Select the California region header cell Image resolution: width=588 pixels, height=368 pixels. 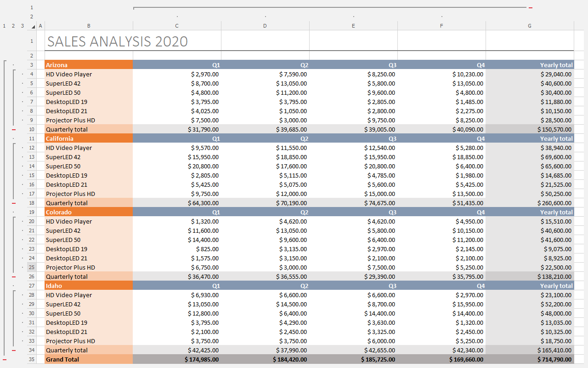(89, 138)
